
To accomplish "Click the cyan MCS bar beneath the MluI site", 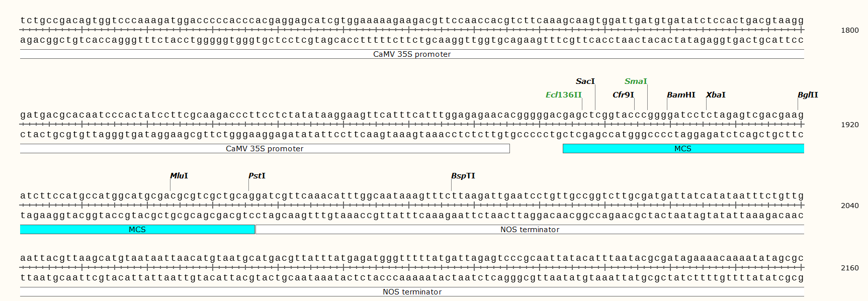I will pyautogui.click(x=137, y=230).
